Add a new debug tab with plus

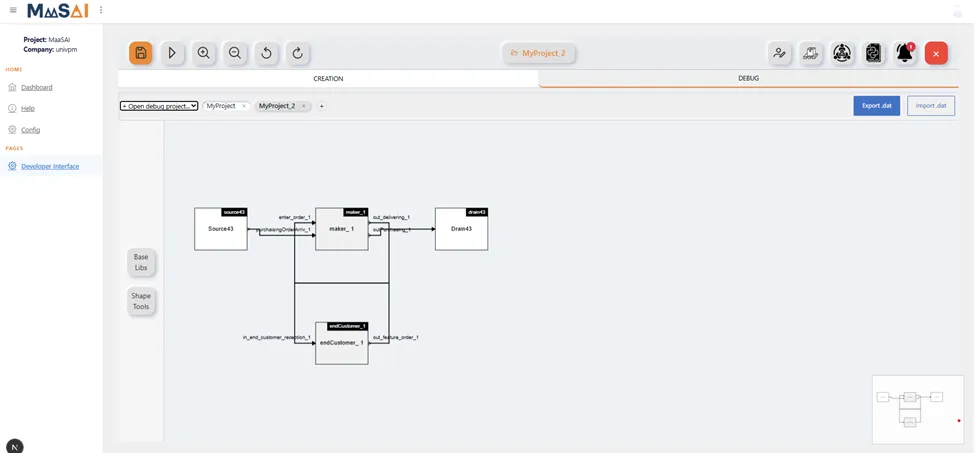pos(321,106)
